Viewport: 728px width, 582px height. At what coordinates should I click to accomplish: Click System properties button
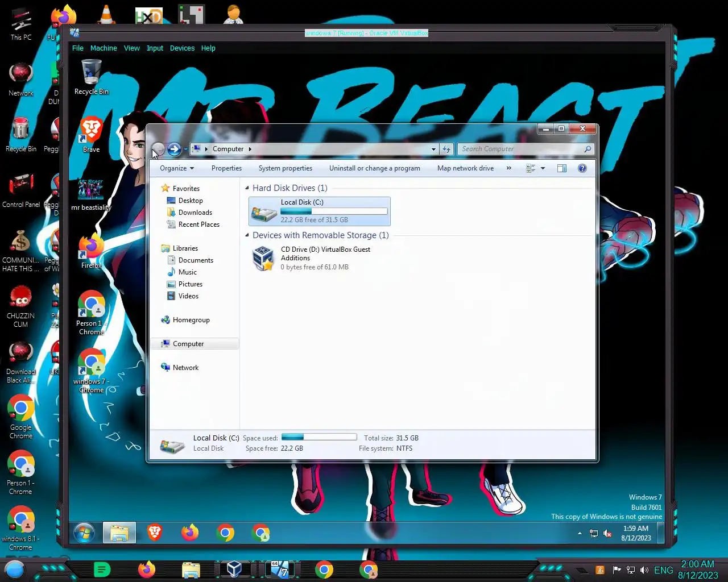(x=286, y=168)
